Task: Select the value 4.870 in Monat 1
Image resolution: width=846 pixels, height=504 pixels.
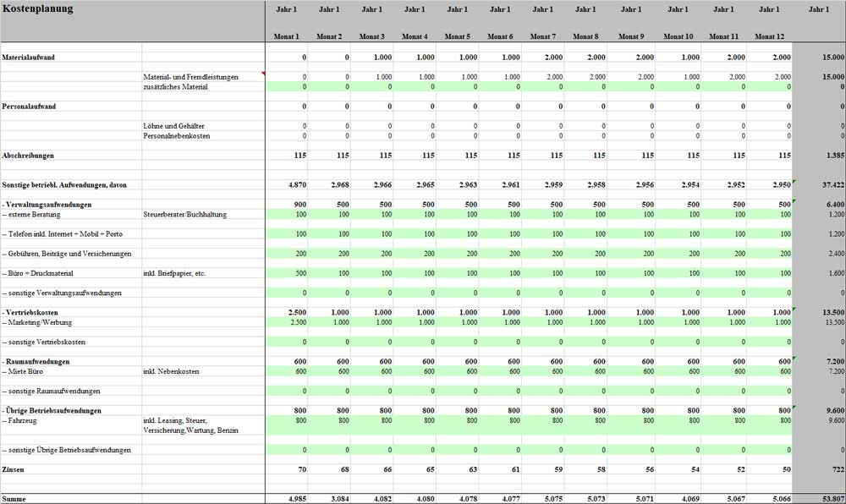Action: pos(297,185)
